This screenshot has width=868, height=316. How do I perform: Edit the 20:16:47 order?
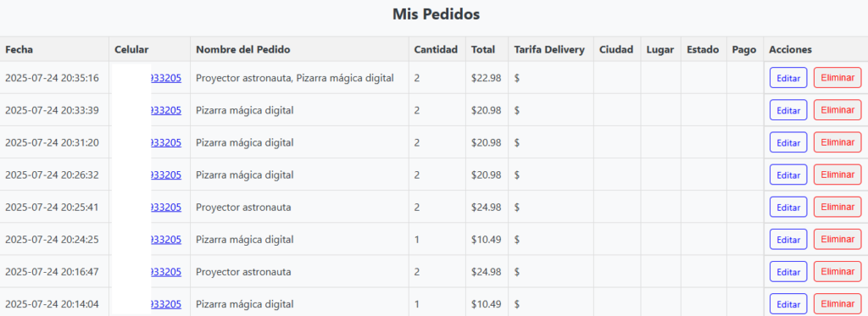pyautogui.click(x=788, y=272)
